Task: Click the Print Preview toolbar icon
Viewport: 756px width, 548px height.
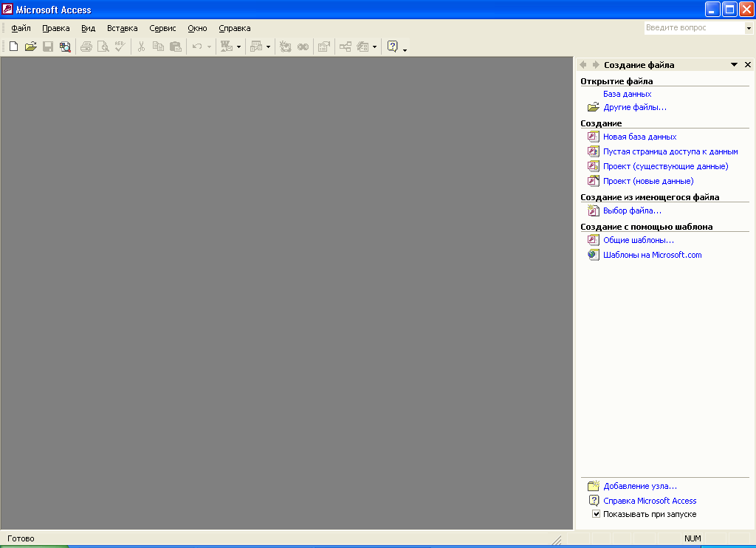Action: tap(103, 47)
